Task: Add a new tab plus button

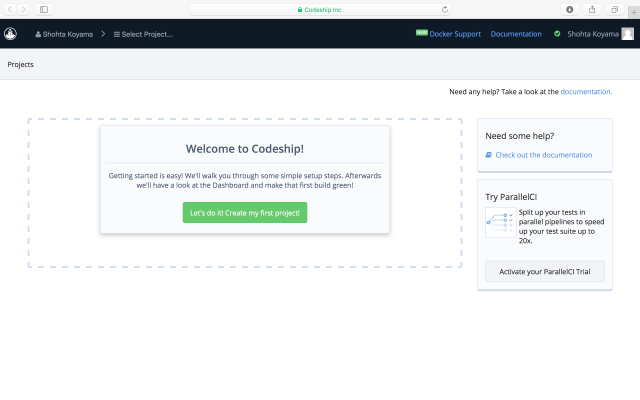Action: (x=634, y=13)
